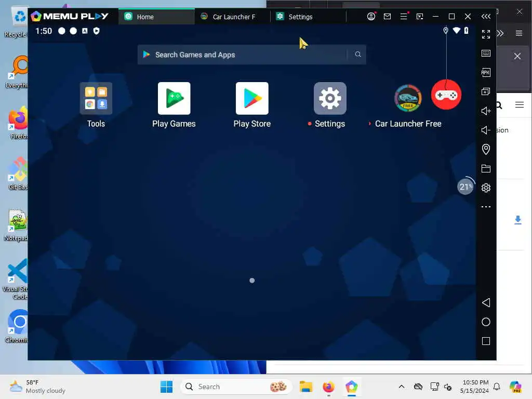
Task: Click the double chevron in background window
Action: click(x=500, y=33)
